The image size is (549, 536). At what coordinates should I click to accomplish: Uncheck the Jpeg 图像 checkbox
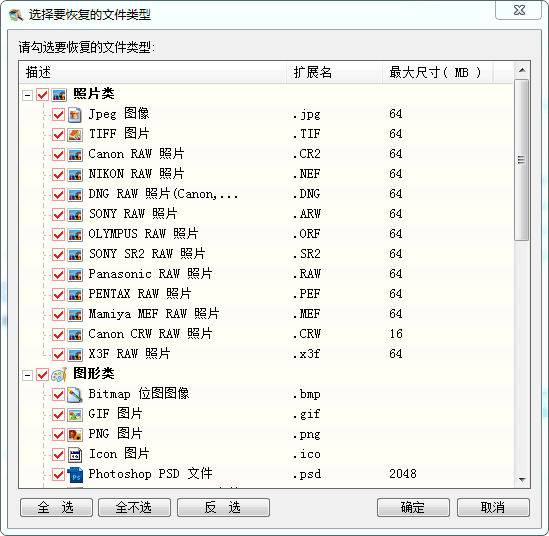coord(58,114)
